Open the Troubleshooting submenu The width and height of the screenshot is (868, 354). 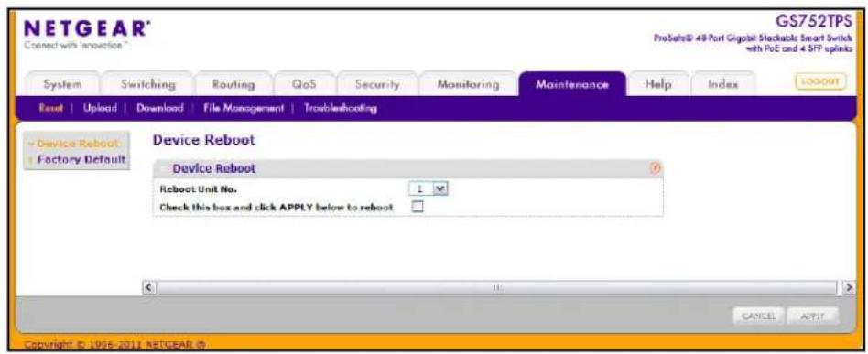(341, 109)
